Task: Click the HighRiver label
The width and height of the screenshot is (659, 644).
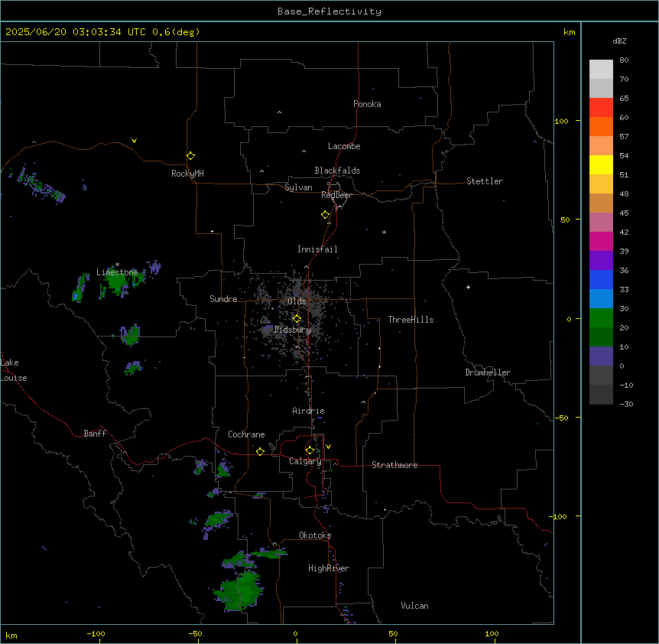Action: (329, 568)
